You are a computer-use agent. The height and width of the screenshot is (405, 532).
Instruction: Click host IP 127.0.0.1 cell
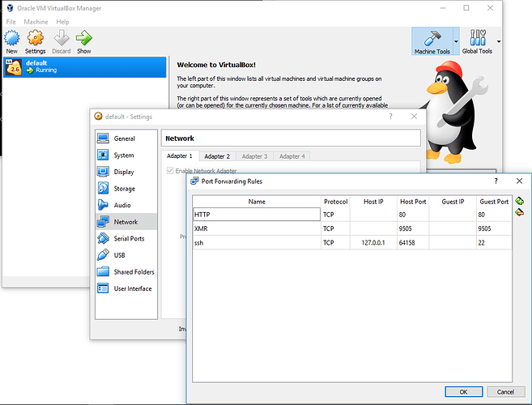pyautogui.click(x=373, y=243)
